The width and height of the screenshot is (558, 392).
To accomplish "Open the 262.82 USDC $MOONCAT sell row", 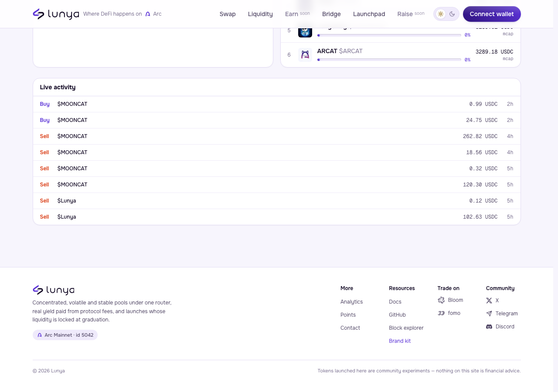I will (277, 136).
